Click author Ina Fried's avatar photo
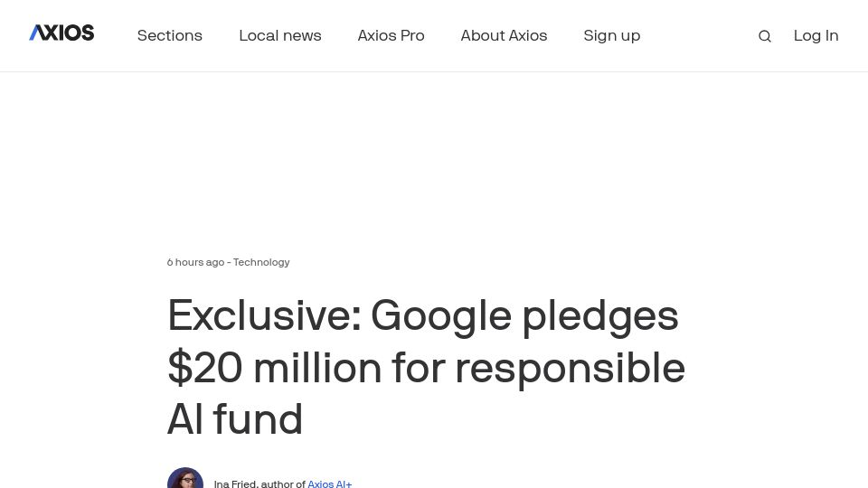The width and height of the screenshot is (868, 488). tap(185, 478)
